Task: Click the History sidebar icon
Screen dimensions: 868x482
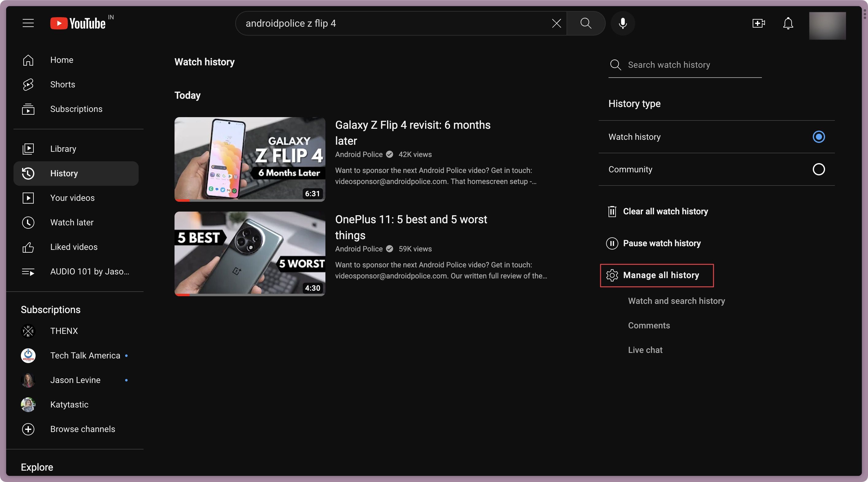Action: point(28,173)
